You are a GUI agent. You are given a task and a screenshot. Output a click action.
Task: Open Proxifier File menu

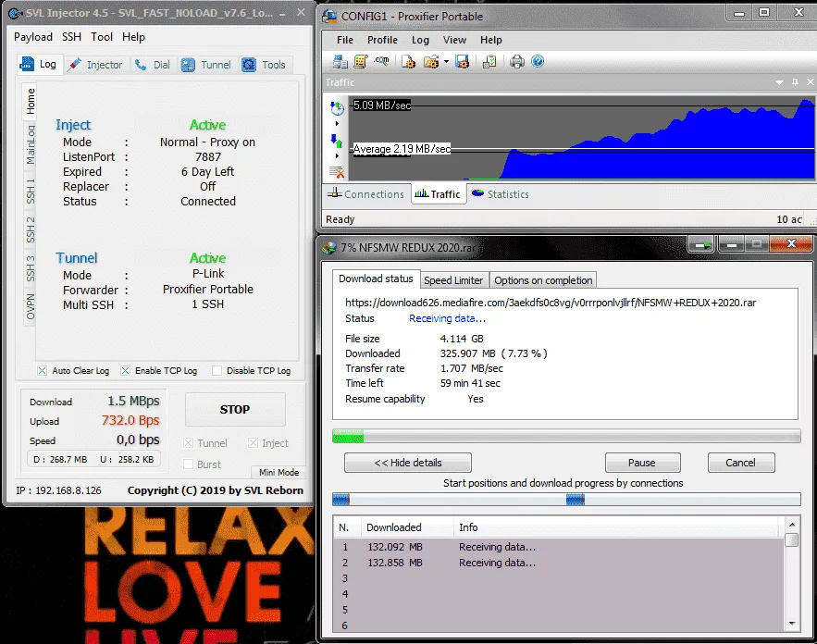345,40
